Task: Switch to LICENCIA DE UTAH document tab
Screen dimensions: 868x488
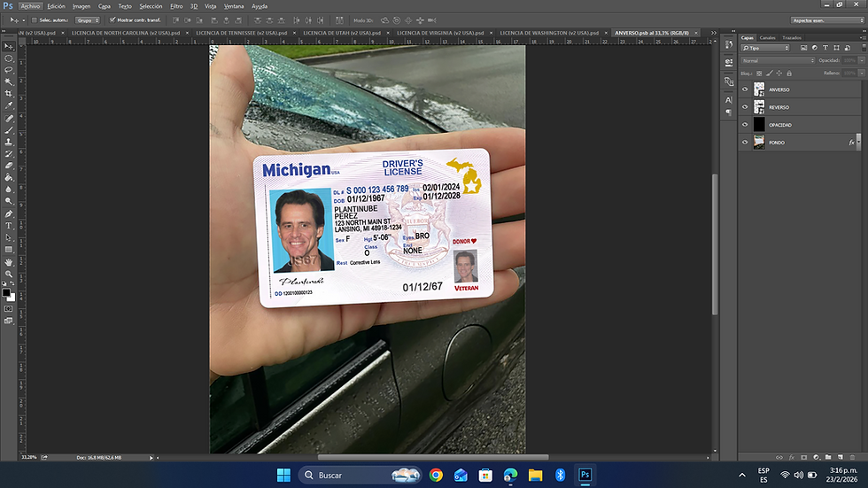Action: click(342, 33)
